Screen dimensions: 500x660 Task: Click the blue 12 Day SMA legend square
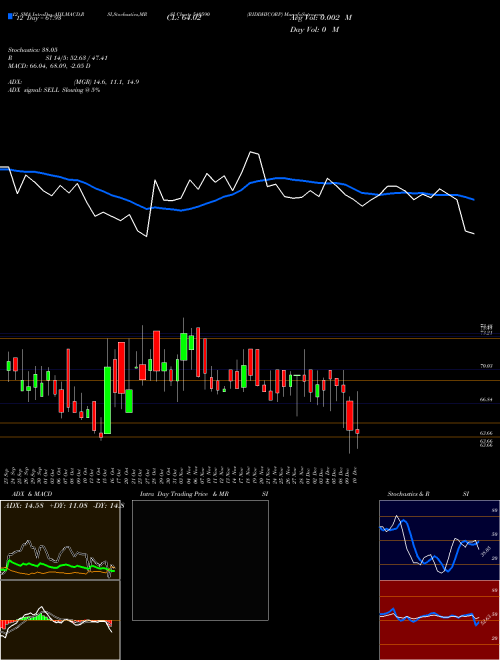point(10,17)
